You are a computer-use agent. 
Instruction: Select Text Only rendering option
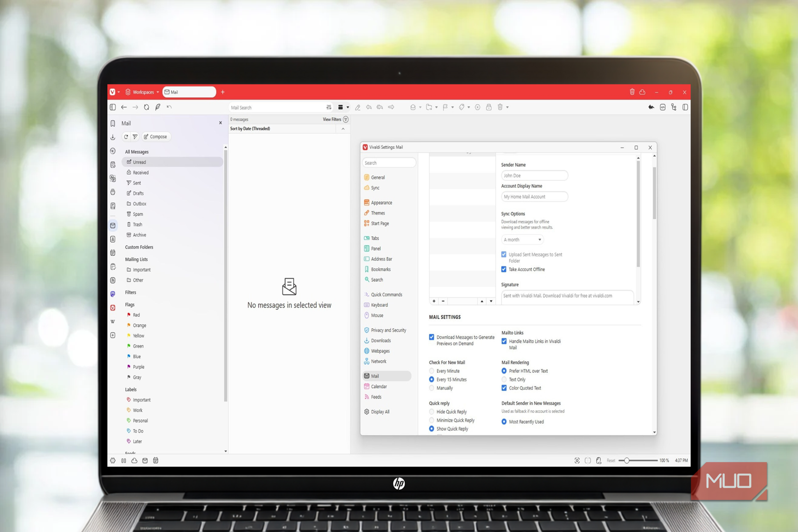click(x=504, y=380)
